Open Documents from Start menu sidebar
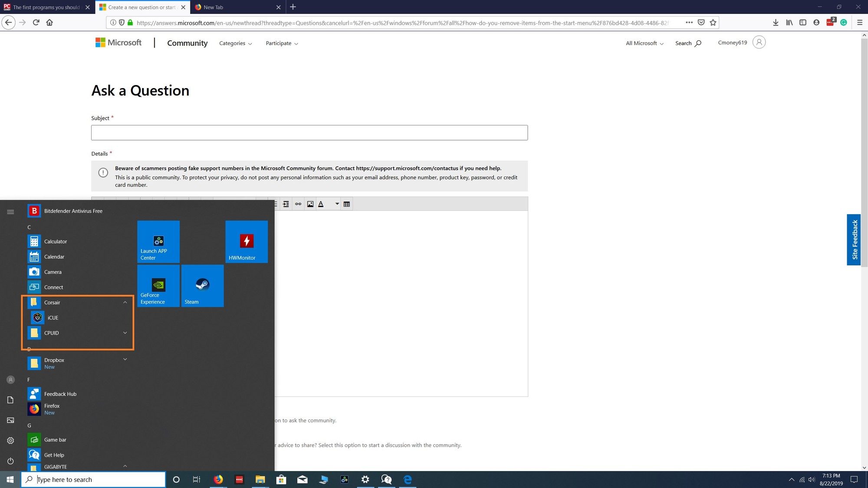Viewport: 868px width, 488px height. tap(10, 400)
